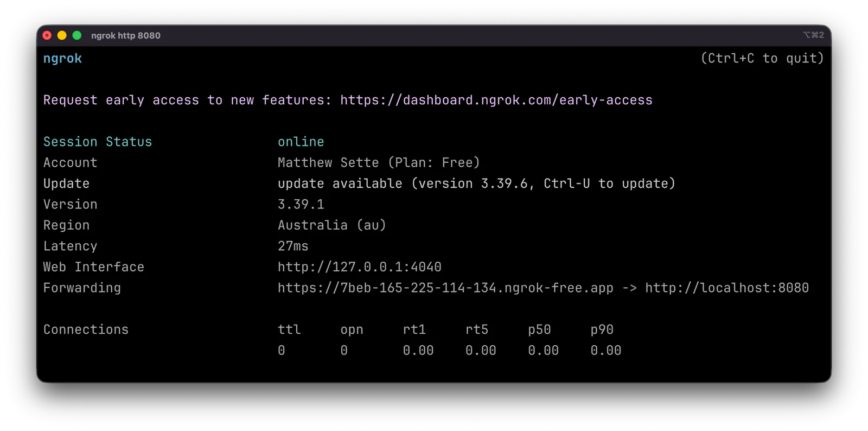
Task: Open the dashboard.ngrok.com early-access link
Action: (496, 100)
